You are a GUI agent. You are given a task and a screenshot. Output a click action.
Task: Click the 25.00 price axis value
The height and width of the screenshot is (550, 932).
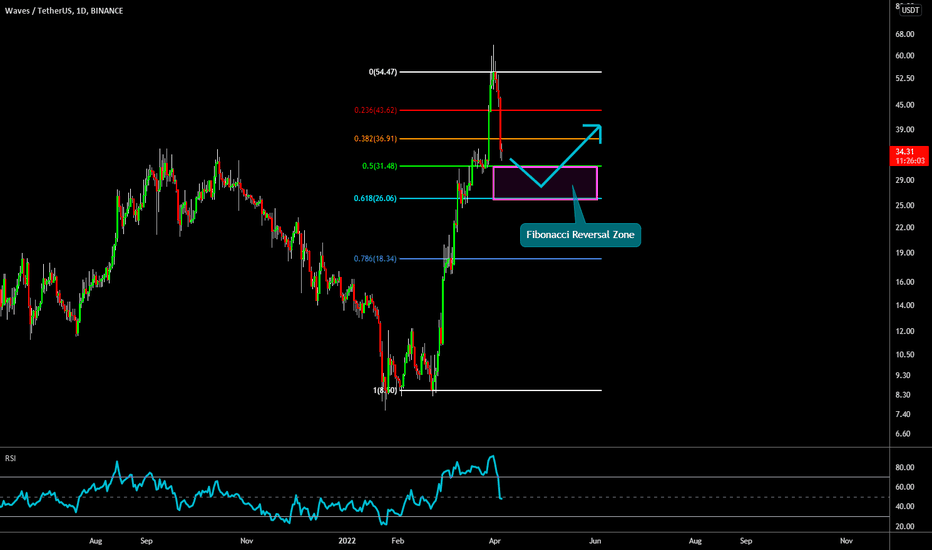point(905,206)
